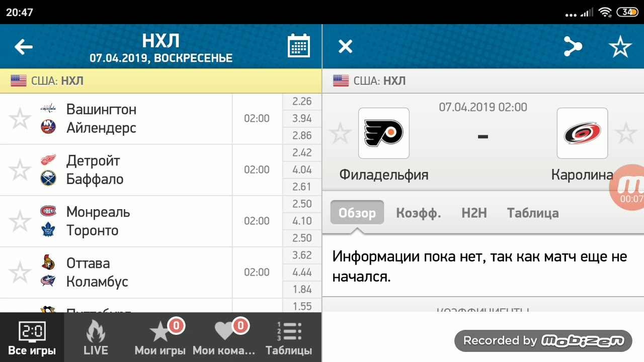This screenshot has width=644, height=362.
Task: Favorite the Оттава vs Коламбус game
Action: click(20, 273)
